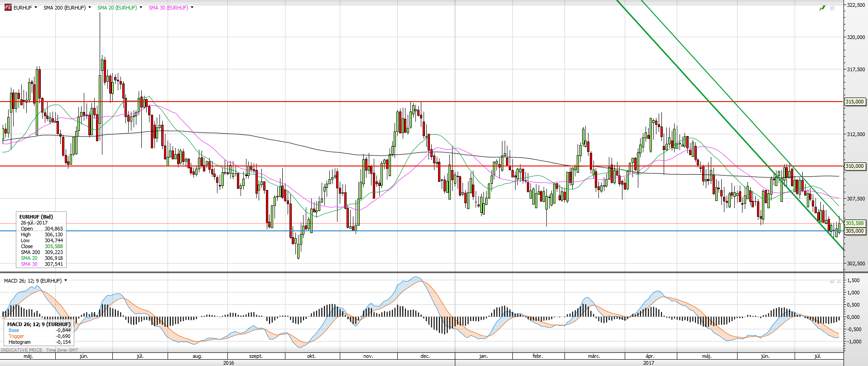This screenshot has height=366, width=868.
Task: Click the 320,000 price axis label
Action: coord(856,37)
